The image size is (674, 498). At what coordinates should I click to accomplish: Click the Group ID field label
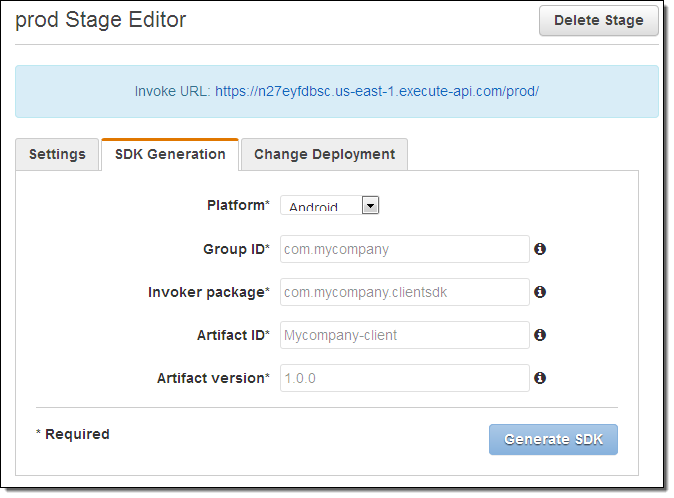click(x=235, y=249)
